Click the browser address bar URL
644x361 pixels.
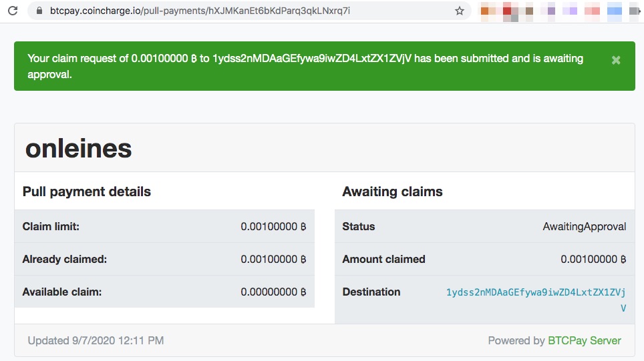200,11
